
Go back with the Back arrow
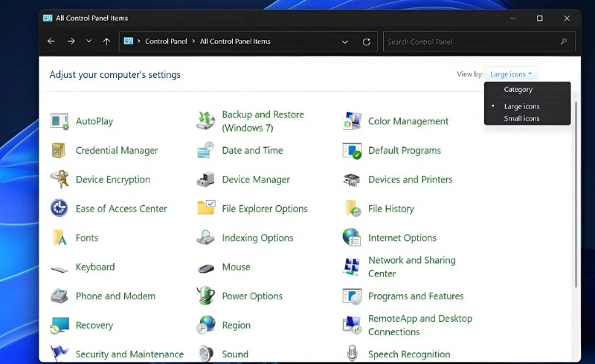[51, 42]
